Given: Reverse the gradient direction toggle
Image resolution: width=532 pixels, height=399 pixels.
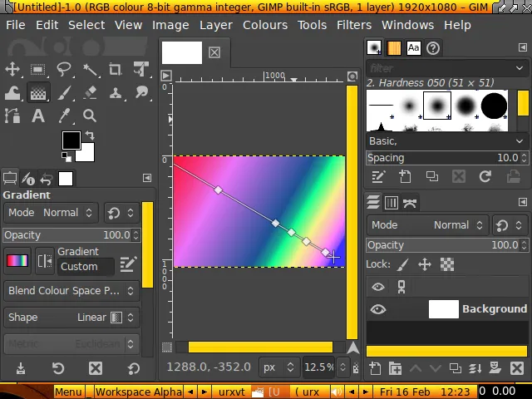Looking at the screenshot, I should [45, 261].
